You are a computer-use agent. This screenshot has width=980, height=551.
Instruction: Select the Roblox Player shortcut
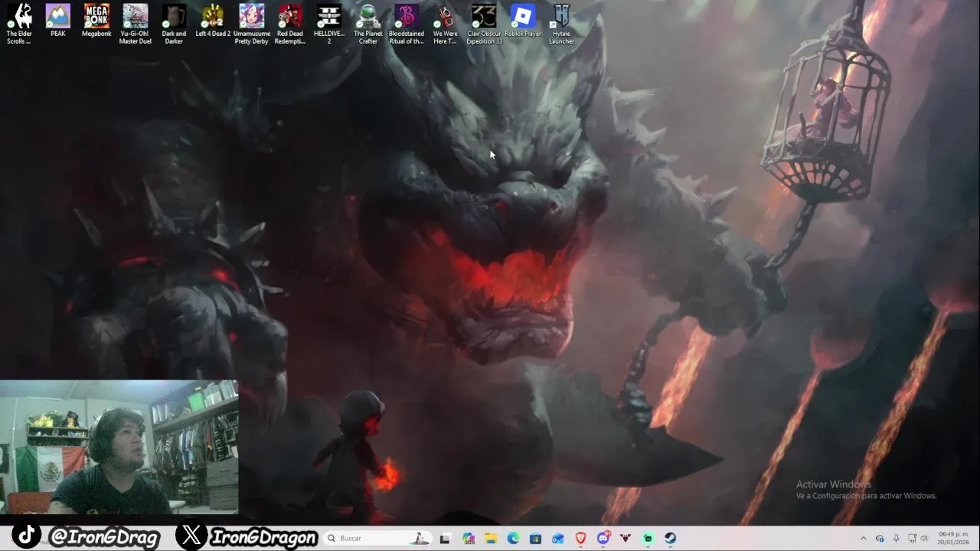(x=523, y=21)
